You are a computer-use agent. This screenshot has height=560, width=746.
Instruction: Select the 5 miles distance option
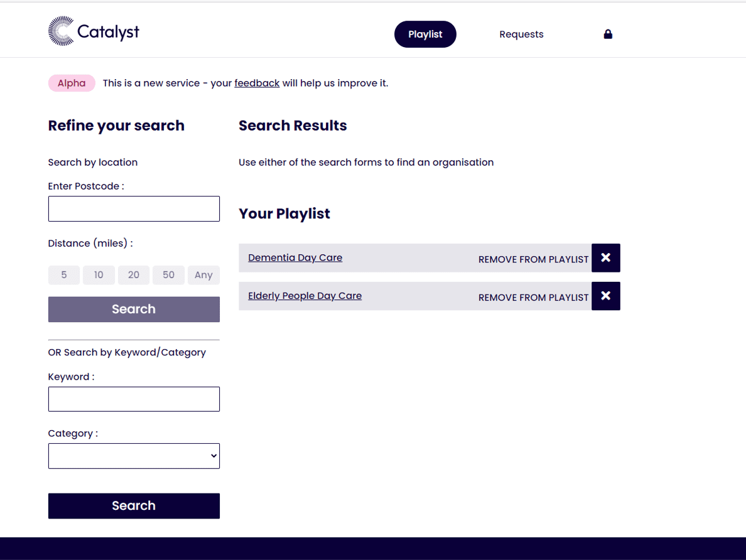(x=64, y=275)
